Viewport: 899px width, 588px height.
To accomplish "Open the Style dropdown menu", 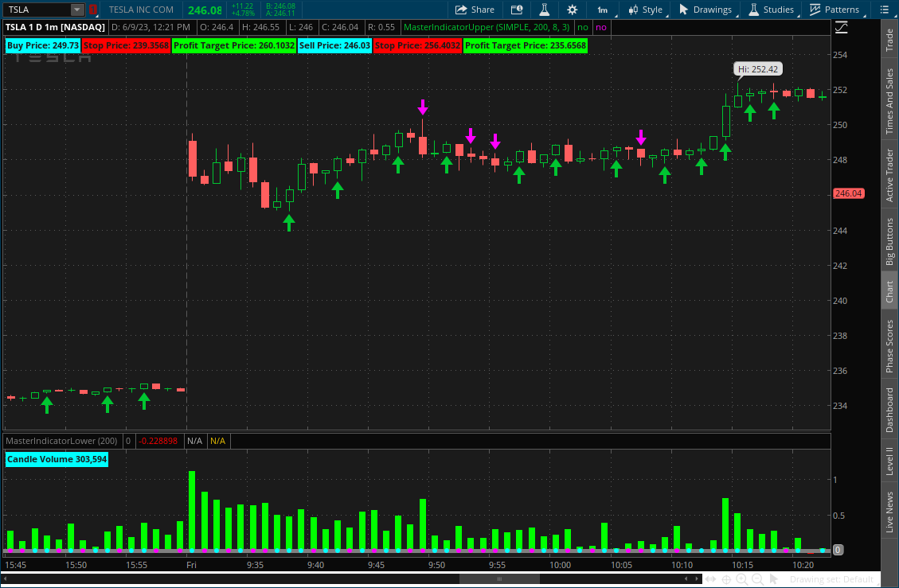I will (x=645, y=10).
